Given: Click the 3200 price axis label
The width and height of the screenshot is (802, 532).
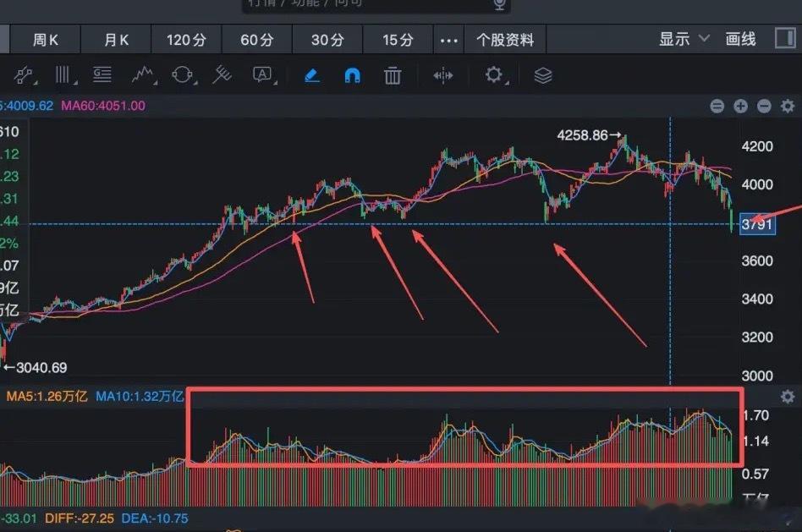Looking at the screenshot, I should tap(757, 337).
